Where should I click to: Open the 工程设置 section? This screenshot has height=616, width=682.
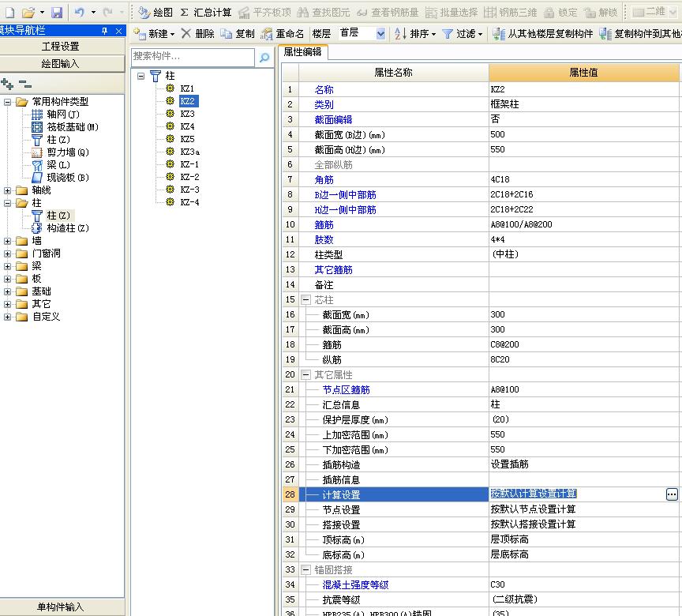(x=62, y=46)
